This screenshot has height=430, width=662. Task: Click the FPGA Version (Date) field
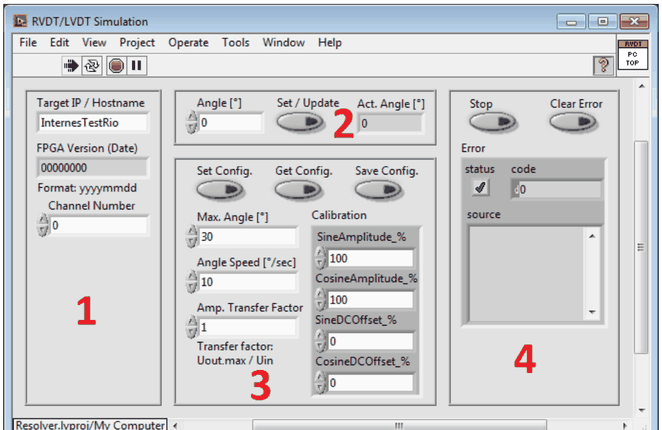[x=92, y=168]
